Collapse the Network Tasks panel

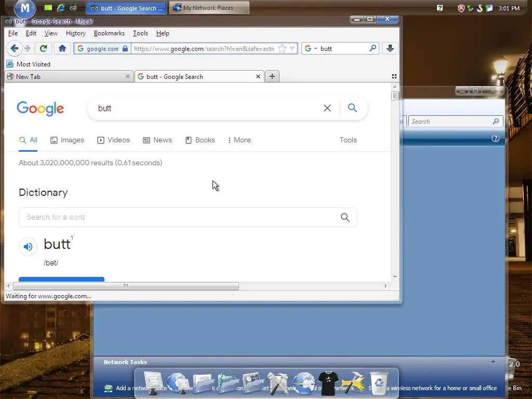494,362
